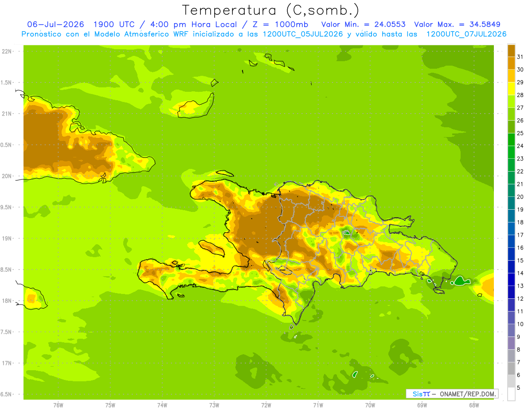532x411 pixels.
Task: Click the colorbar label "5"
Action: coord(519,388)
